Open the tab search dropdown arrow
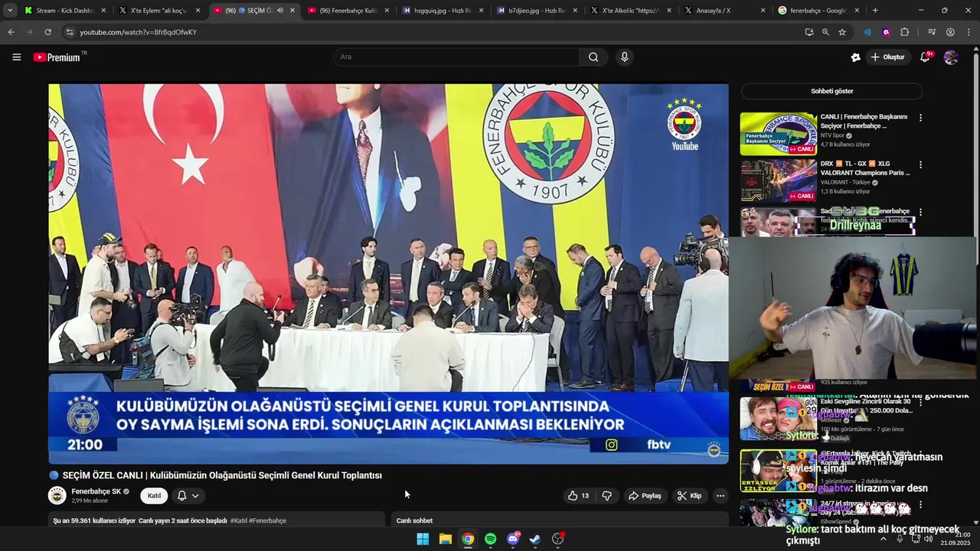980x551 pixels. pyautogui.click(x=10, y=11)
